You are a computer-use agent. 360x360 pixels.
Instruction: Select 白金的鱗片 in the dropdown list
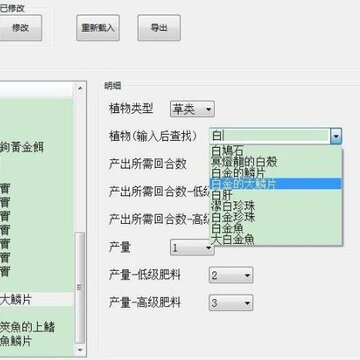pos(275,173)
